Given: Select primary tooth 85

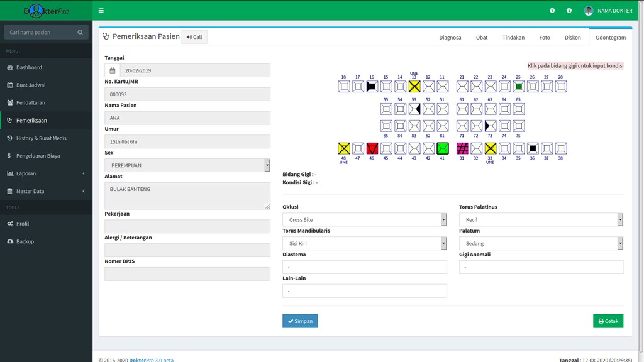Looking at the screenshot, I should click(x=386, y=126).
